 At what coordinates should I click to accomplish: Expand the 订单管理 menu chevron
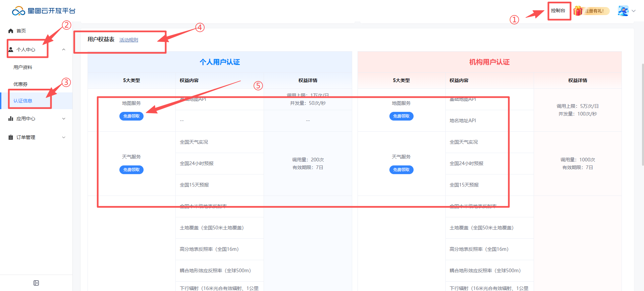pyautogui.click(x=64, y=137)
